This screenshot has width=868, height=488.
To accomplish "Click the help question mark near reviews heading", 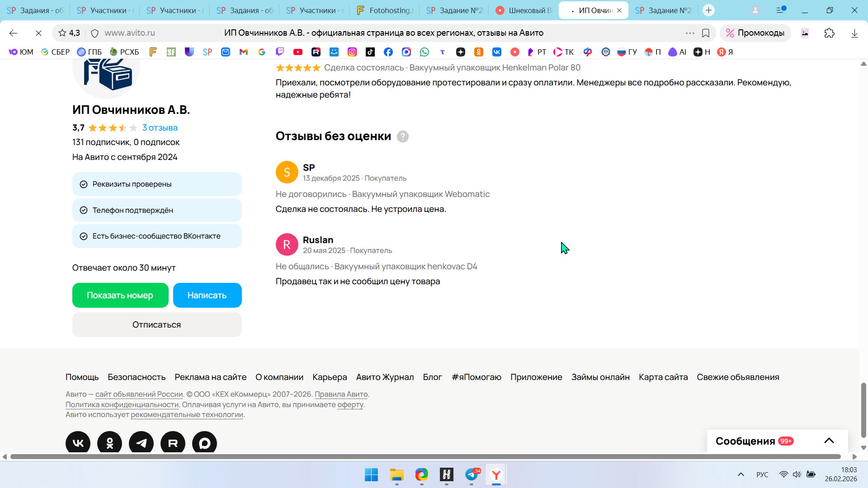I will click(402, 136).
